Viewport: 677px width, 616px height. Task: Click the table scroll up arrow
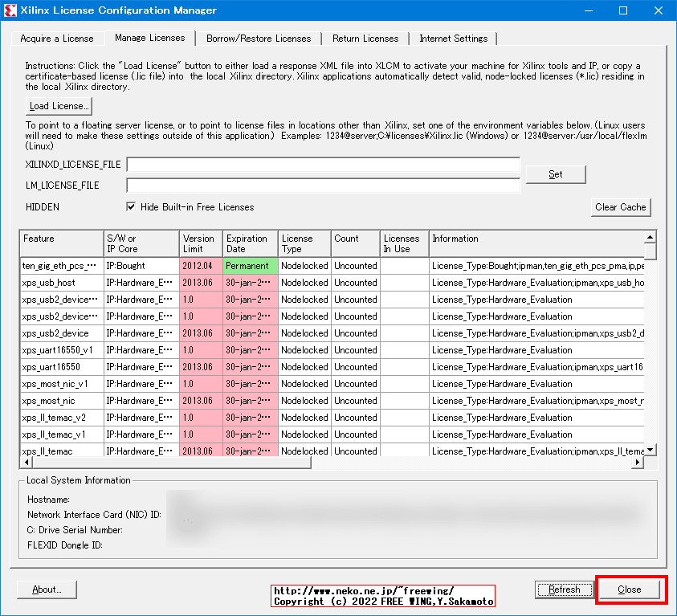(650, 237)
